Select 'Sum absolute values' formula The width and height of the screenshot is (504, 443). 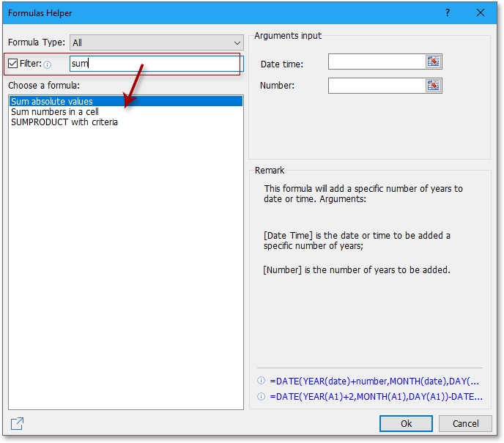tap(52, 102)
